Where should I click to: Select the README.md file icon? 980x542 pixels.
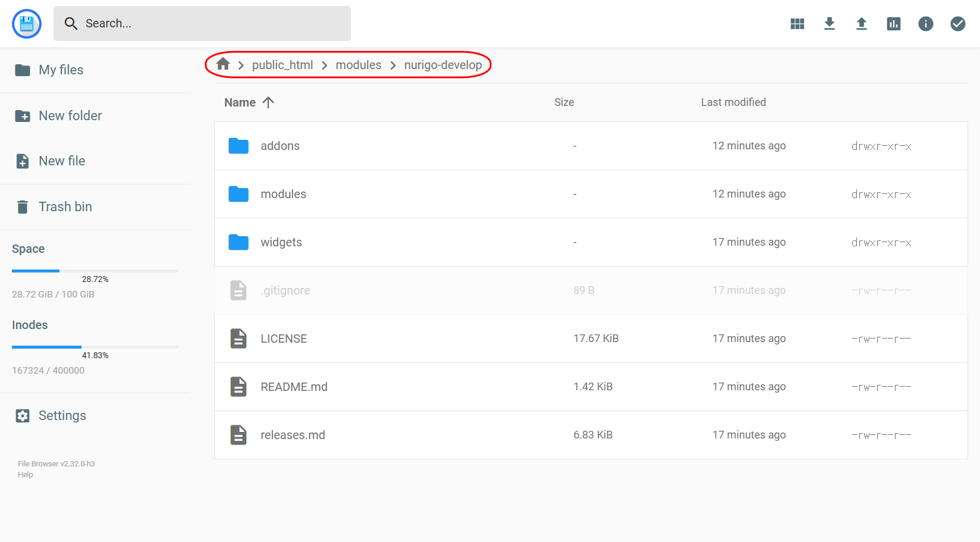click(x=238, y=387)
